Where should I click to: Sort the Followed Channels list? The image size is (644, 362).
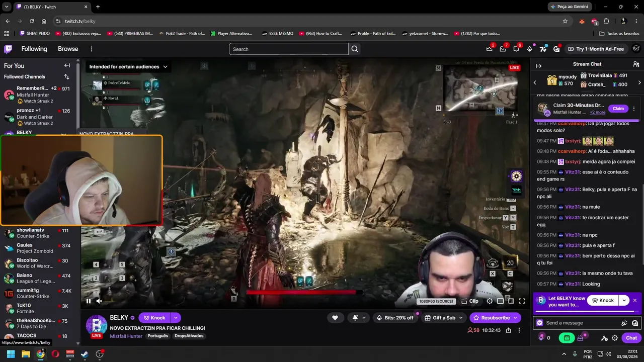66,77
